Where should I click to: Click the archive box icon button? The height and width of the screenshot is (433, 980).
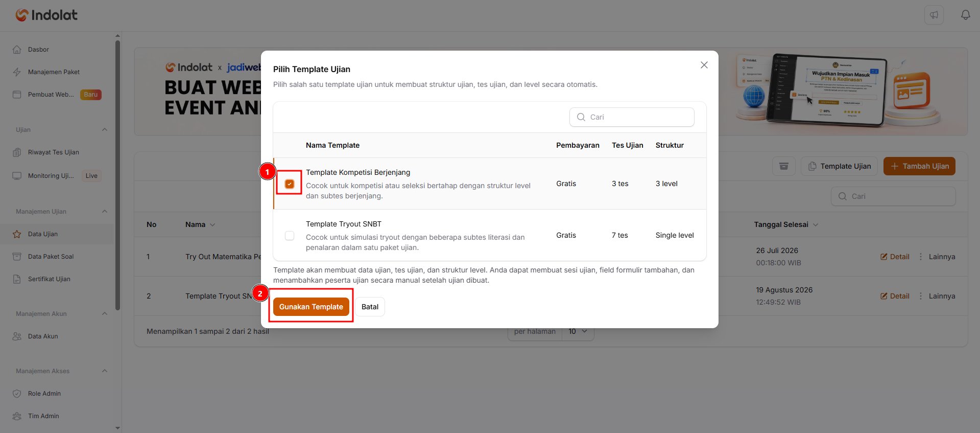(783, 166)
